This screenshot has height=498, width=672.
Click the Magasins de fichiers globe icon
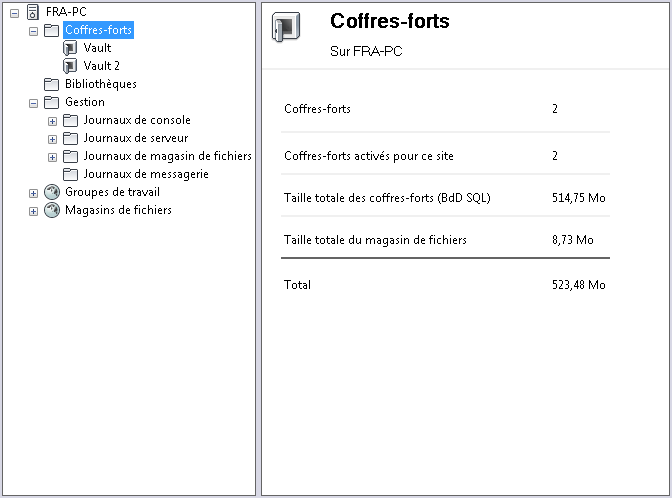tap(52, 210)
